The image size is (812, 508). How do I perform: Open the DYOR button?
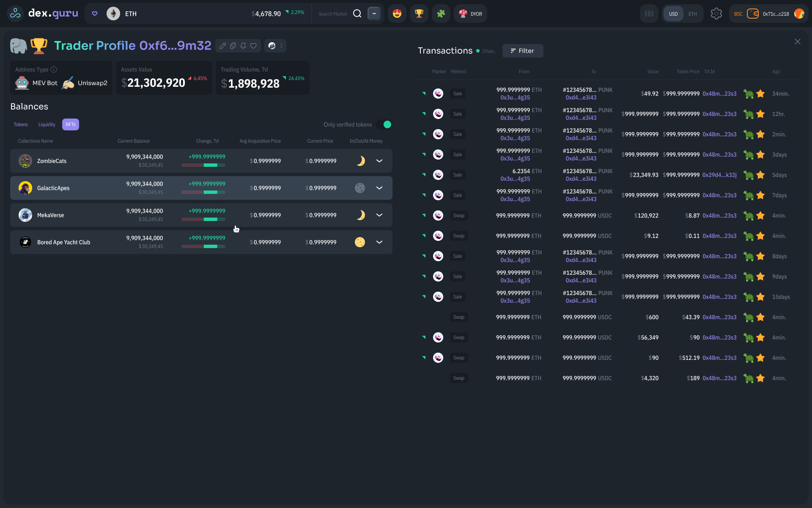pyautogui.click(x=471, y=14)
